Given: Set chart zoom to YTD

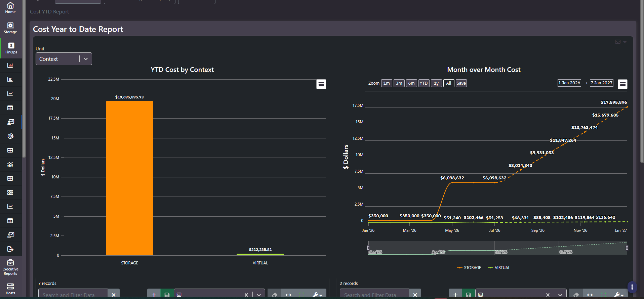Looking at the screenshot, I should pos(424,83).
